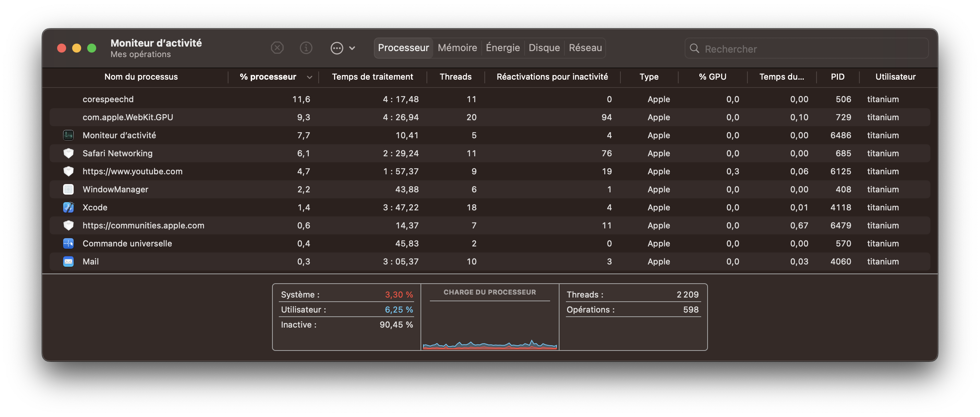Click the ellipsis more options icon
The width and height of the screenshot is (980, 417).
pos(337,48)
